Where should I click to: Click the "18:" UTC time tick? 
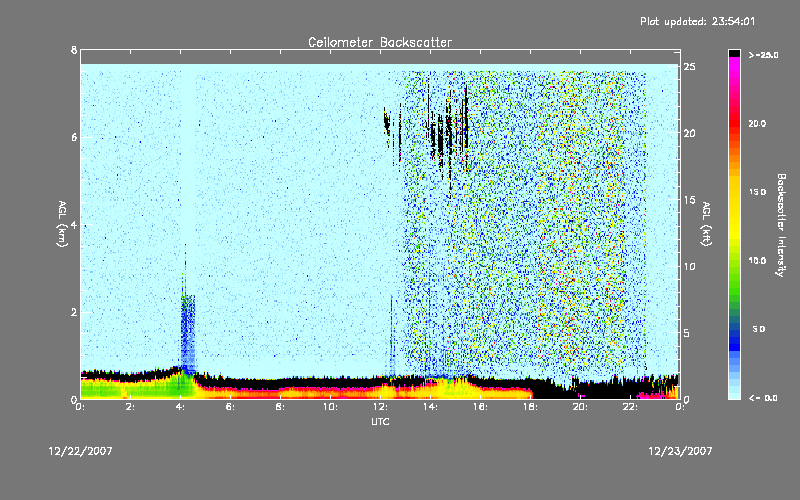pyautogui.click(x=531, y=407)
